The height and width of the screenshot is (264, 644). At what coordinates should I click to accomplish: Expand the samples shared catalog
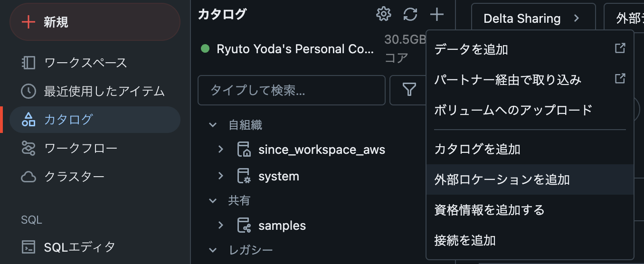(220, 226)
